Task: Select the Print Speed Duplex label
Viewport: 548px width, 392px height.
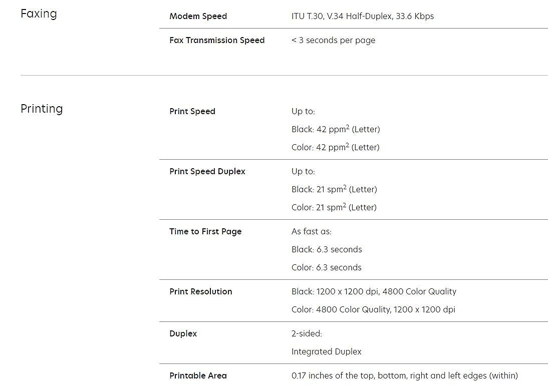Action: click(207, 171)
